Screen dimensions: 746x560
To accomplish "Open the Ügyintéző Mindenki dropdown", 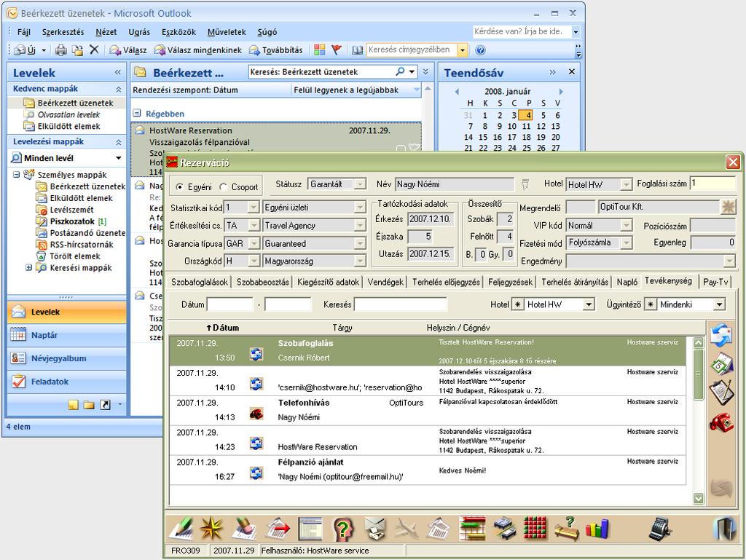I will [x=720, y=304].
